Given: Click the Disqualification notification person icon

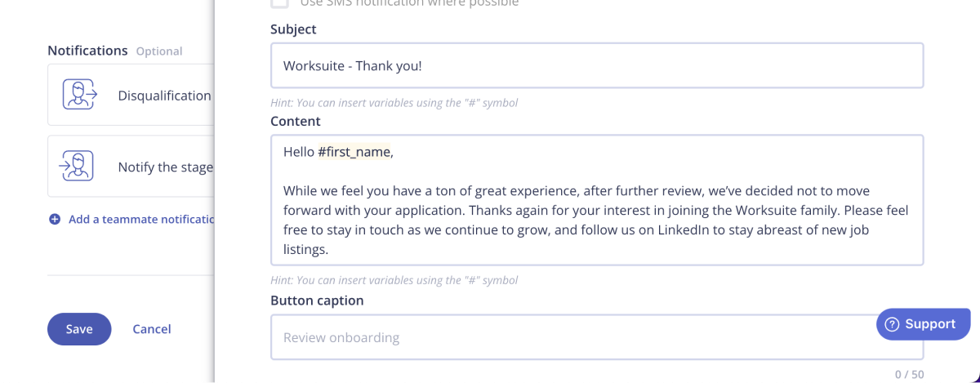Looking at the screenshot, I should click(x=80, y=95).
